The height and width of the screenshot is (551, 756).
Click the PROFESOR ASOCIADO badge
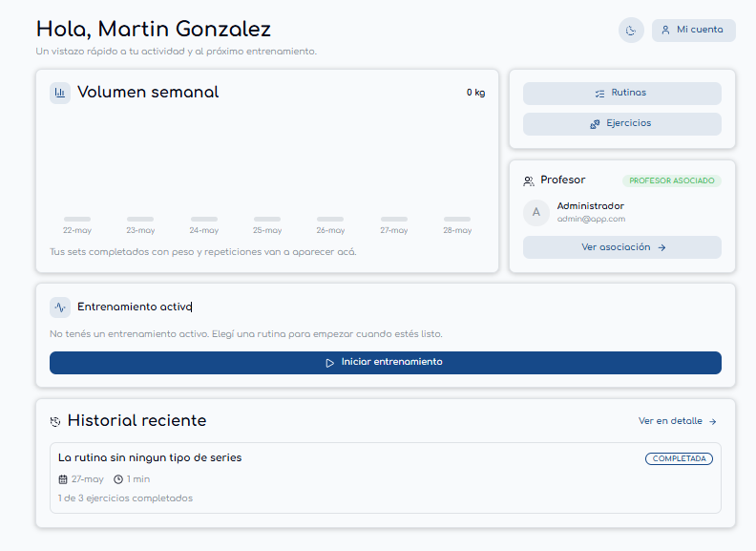[672, 180]
